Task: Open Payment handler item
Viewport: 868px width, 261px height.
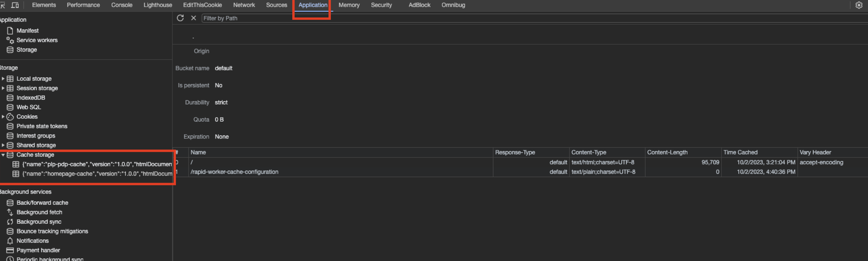Action: click(x=33, y=250)
